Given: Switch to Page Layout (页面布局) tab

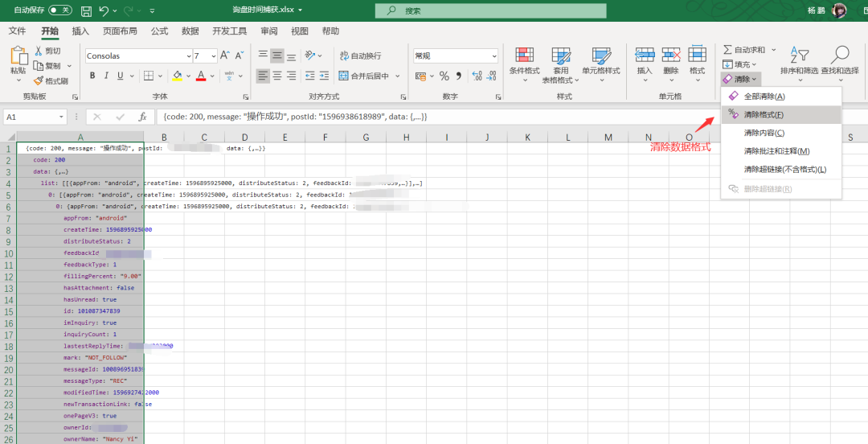Looking at the screenshot, I should tap(120, 31).
